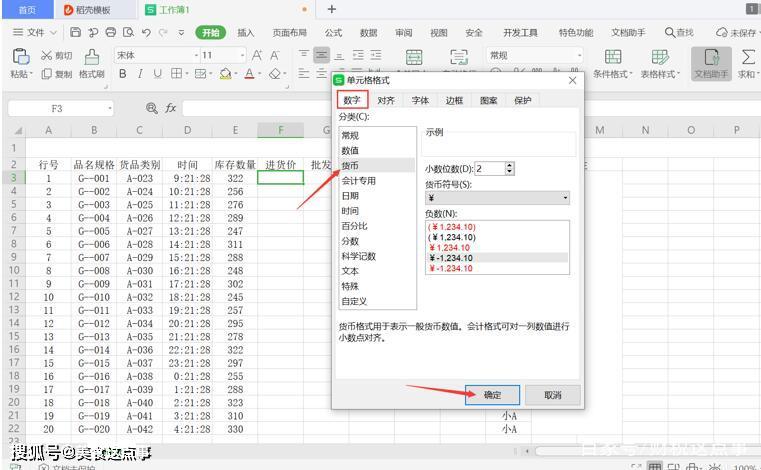Click the Cut (剪切) scissors button
This screenshot has height=470, width=761.
[x=56, y=56]
